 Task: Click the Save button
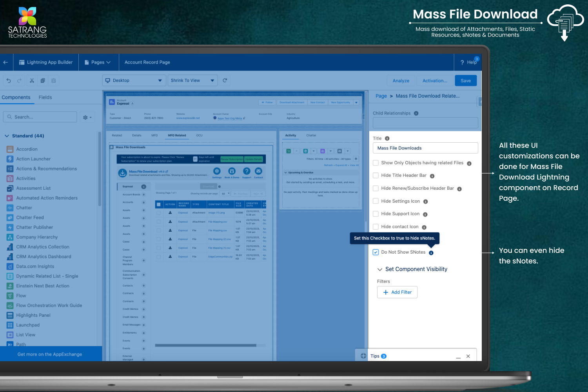[x=465, y=81]
